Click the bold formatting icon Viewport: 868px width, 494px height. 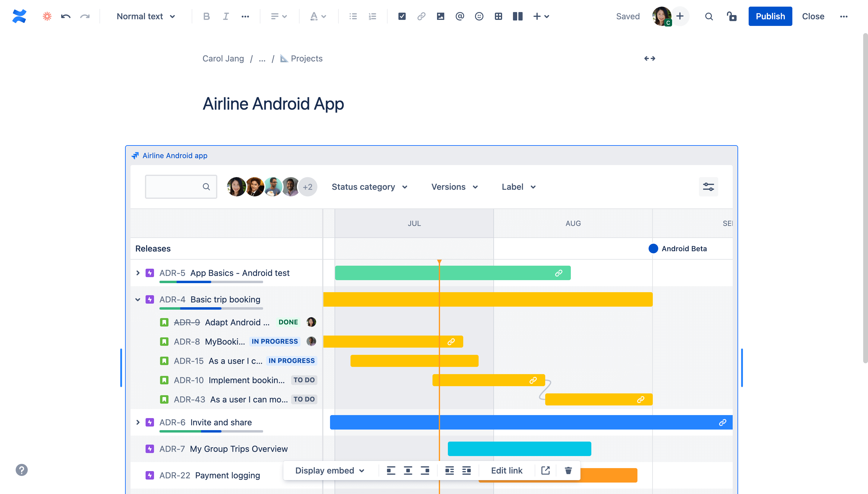pyautogui.click(x=206, y=16)
